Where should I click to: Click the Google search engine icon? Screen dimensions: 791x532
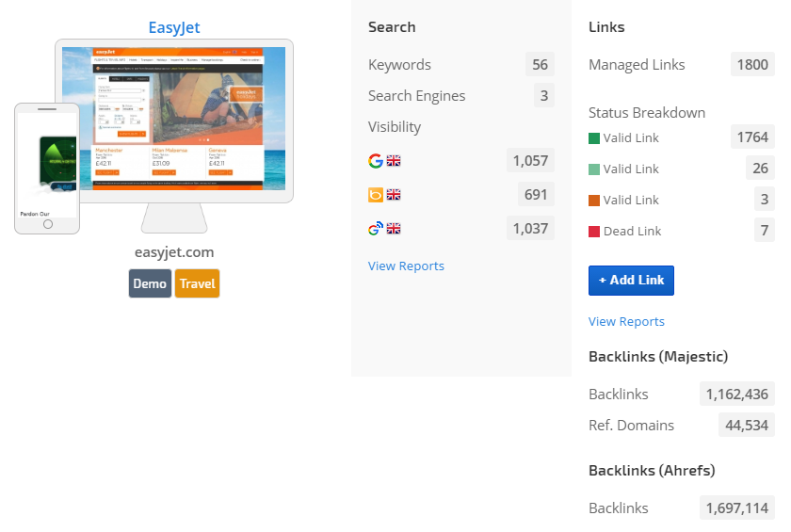coord(376,161)
